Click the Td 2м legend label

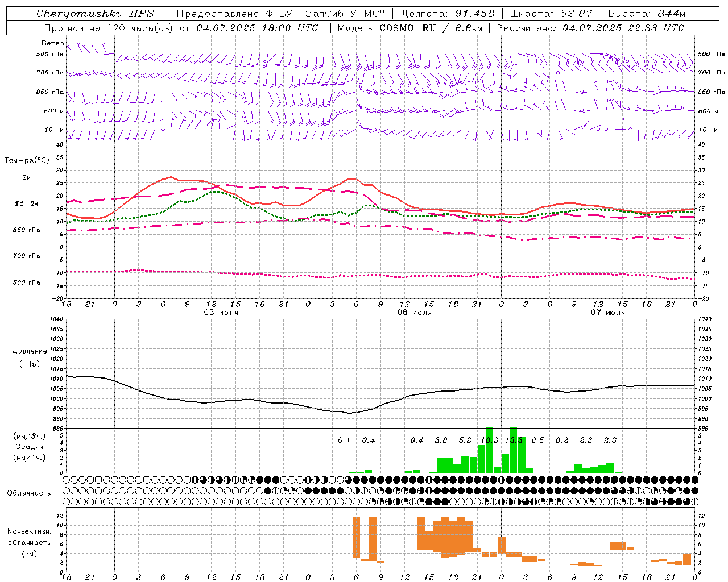(26, 203)
